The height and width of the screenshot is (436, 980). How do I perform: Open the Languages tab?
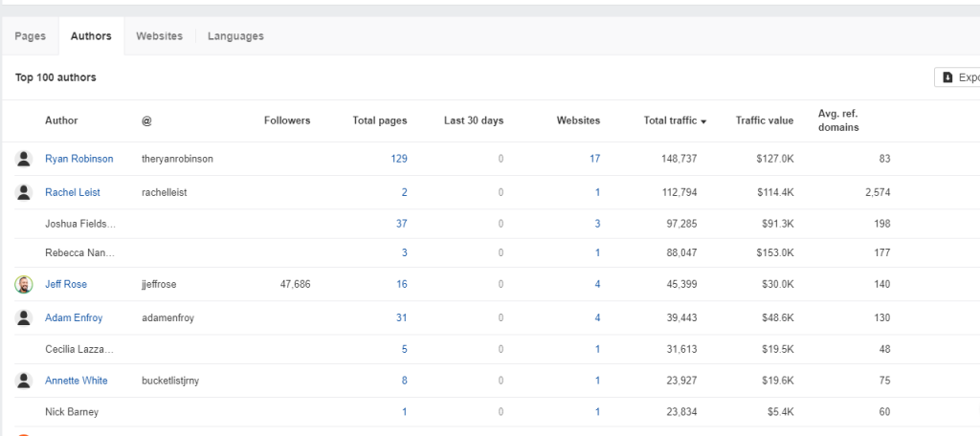pyautogui.click(x=235, y=36)
